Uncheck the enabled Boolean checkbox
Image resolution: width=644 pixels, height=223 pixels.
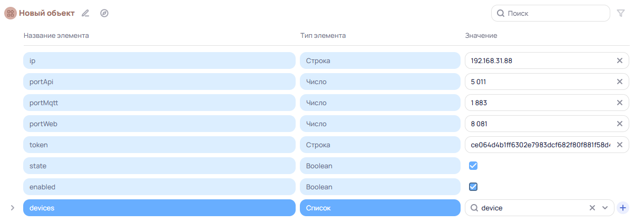pos(473,187)
